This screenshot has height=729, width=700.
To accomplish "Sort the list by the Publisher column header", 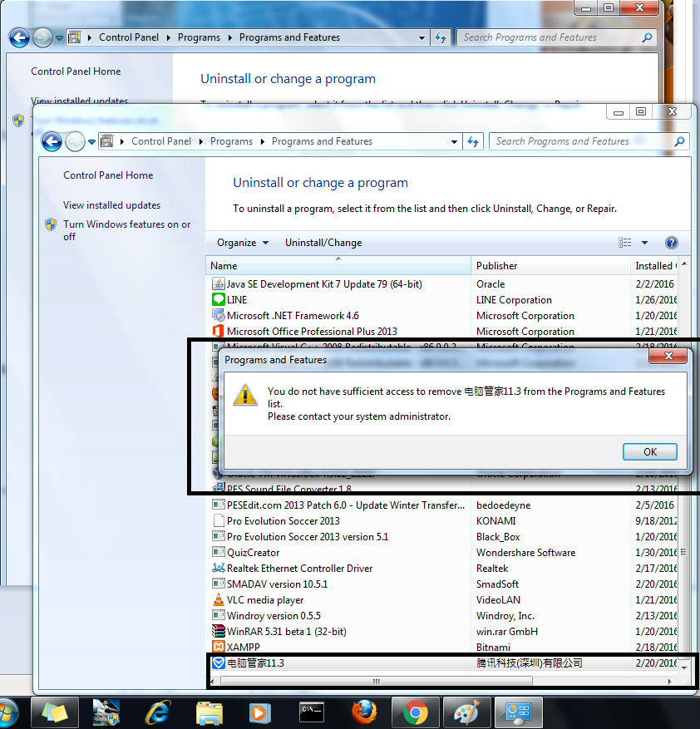I will tap(550, 265).
